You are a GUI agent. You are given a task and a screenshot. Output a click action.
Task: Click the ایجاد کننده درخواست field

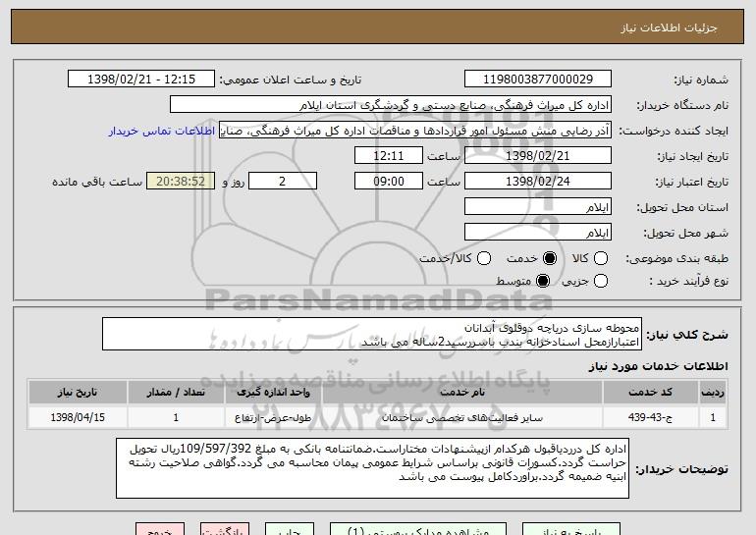[x=415, y=131]
